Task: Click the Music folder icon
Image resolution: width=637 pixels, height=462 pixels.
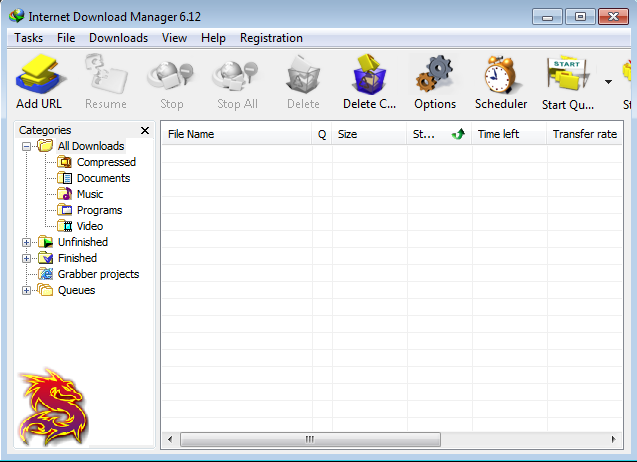Action: click(65, 194)
